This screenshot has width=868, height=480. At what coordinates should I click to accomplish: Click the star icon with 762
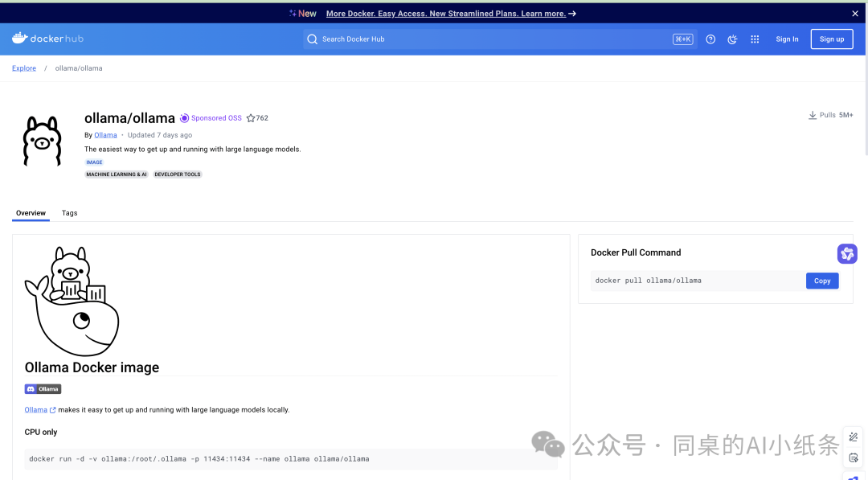(250, 118)
